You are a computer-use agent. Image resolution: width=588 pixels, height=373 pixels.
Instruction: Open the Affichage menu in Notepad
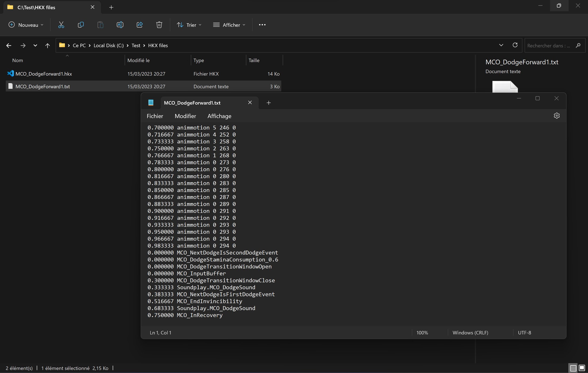click(x=219, y=116)
